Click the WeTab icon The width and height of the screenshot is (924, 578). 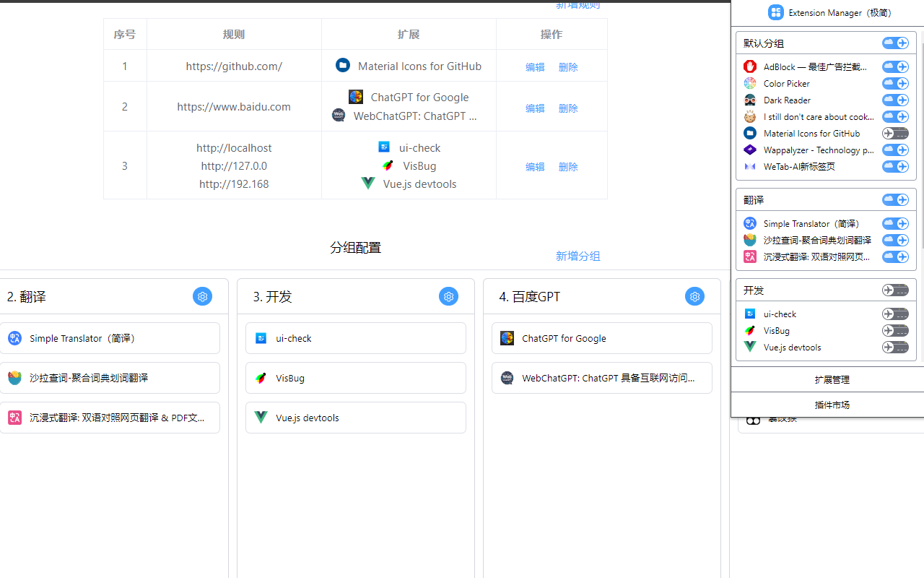pos(750,166)
